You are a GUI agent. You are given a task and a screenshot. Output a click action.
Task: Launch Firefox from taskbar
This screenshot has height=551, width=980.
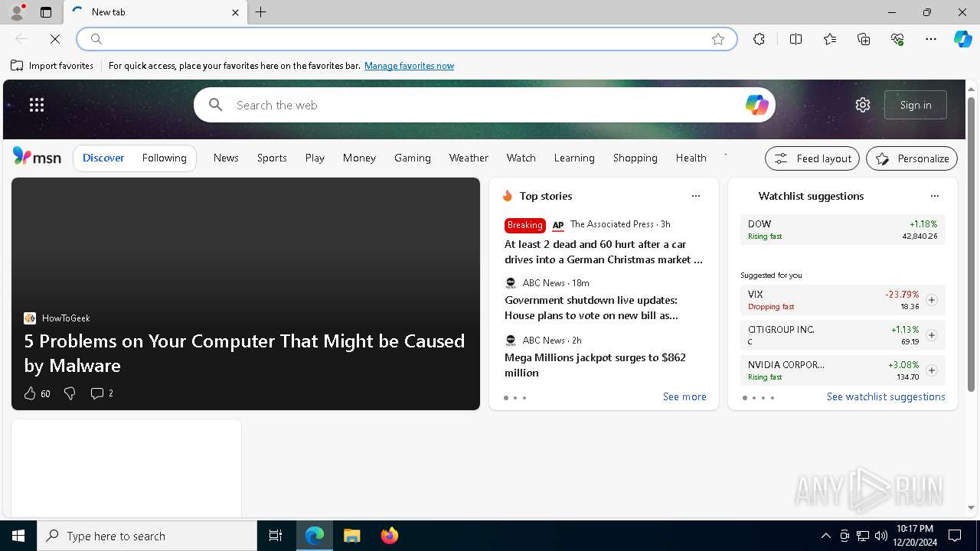coord(390,536)
